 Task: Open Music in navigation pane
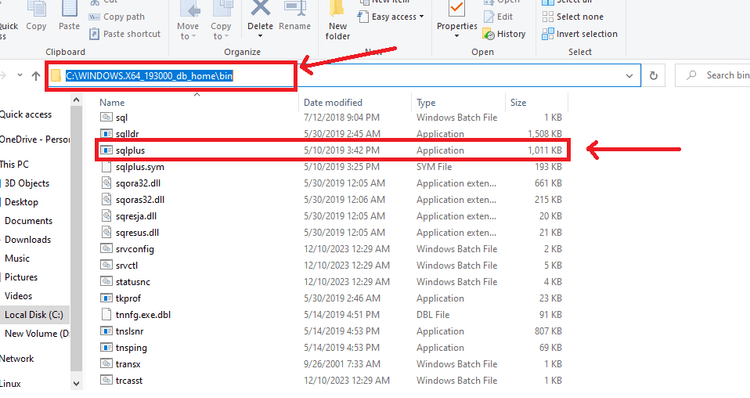point(17,258)
